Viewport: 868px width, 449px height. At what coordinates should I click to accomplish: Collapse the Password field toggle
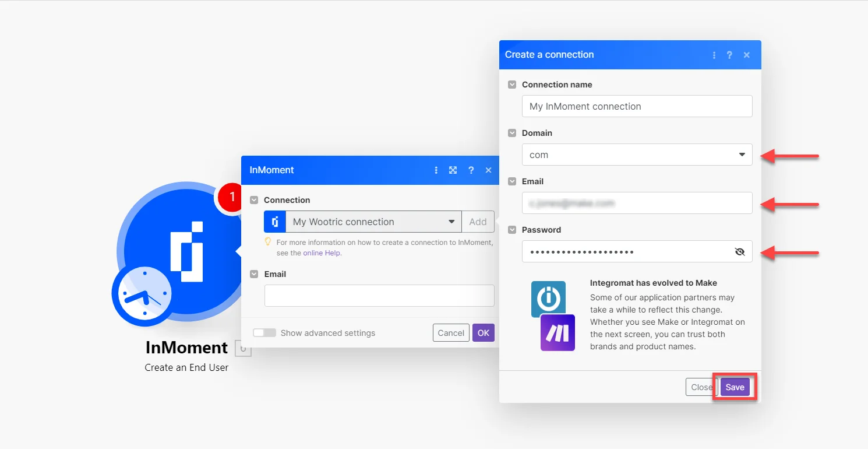point(512,230)
